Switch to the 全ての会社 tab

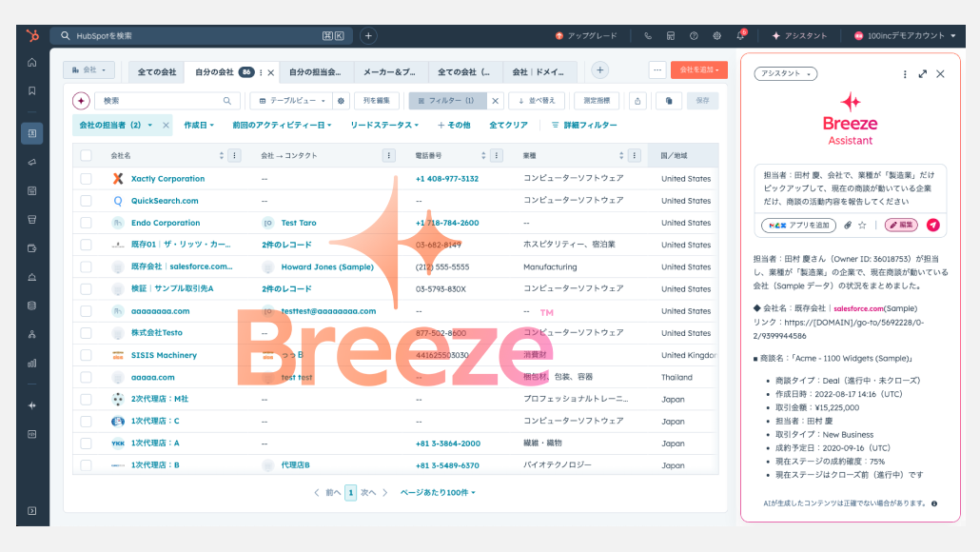[157, 71]
